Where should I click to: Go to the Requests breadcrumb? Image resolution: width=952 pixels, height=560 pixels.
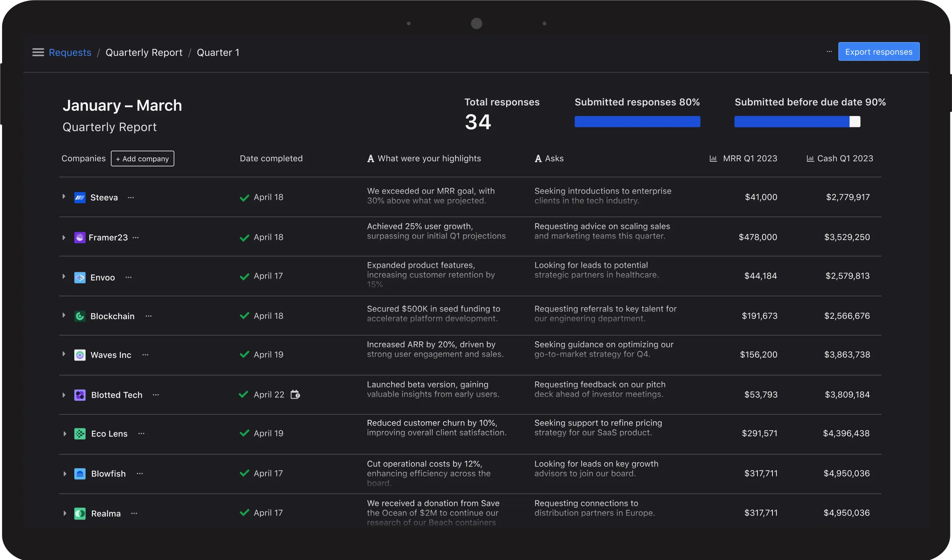point(70,53)
